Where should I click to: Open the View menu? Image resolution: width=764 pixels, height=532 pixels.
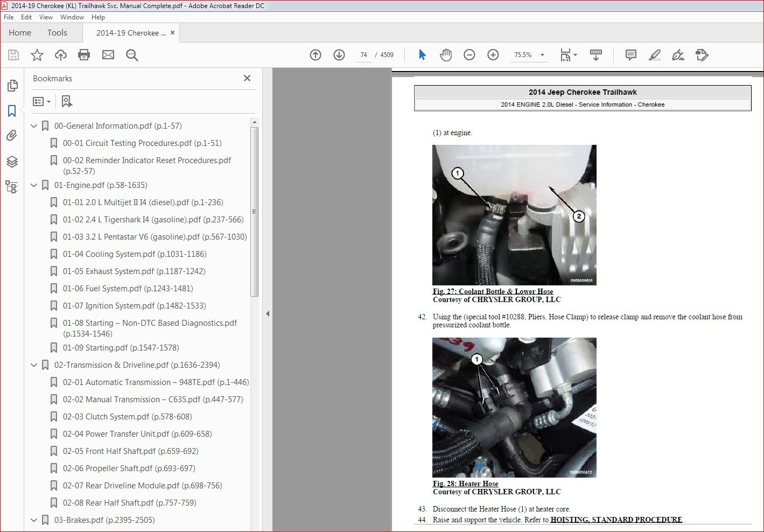46,17
